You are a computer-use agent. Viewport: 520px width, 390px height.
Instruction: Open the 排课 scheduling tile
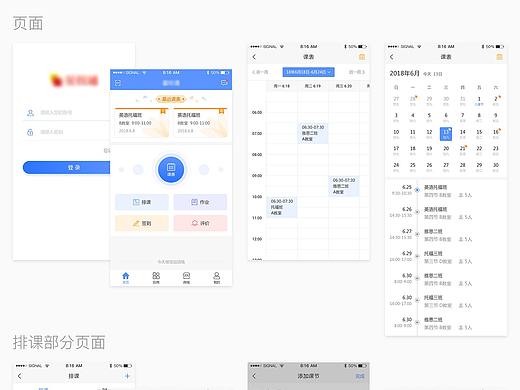142,202
